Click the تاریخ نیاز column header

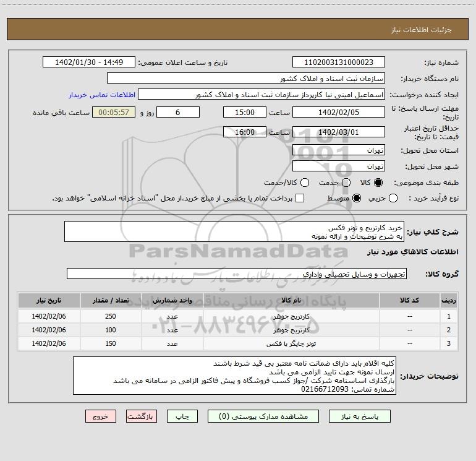coord(49,301)
